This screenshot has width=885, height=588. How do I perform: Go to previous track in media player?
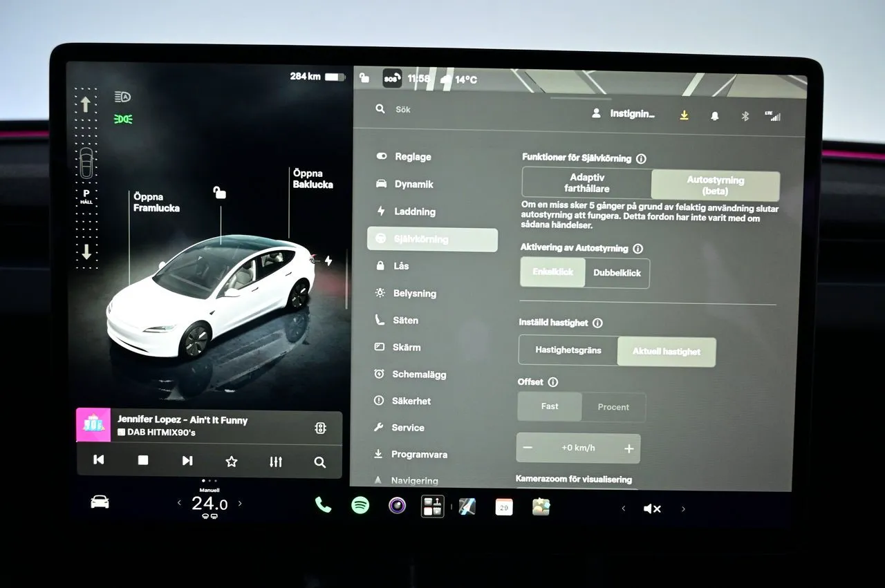(x=99, y=459)
